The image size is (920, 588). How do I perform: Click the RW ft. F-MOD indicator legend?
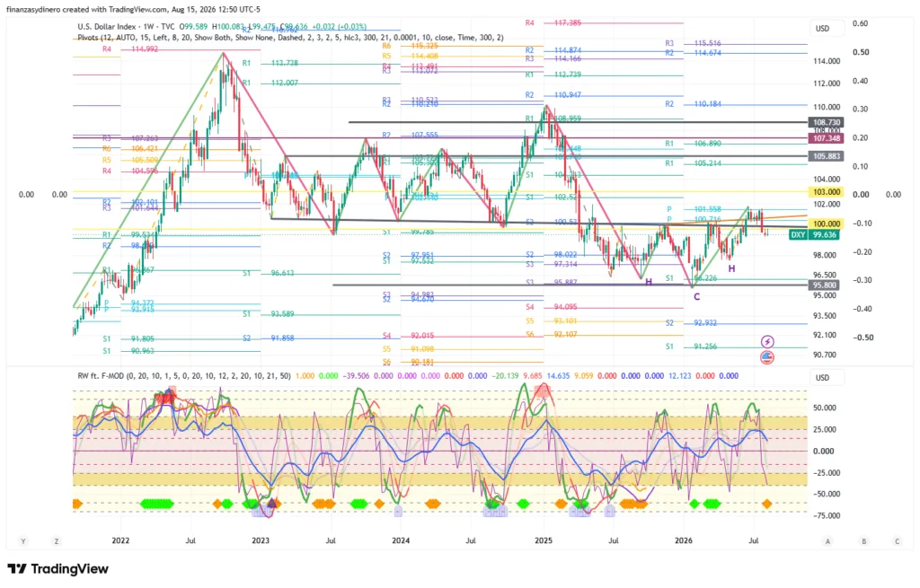(184, 376)
